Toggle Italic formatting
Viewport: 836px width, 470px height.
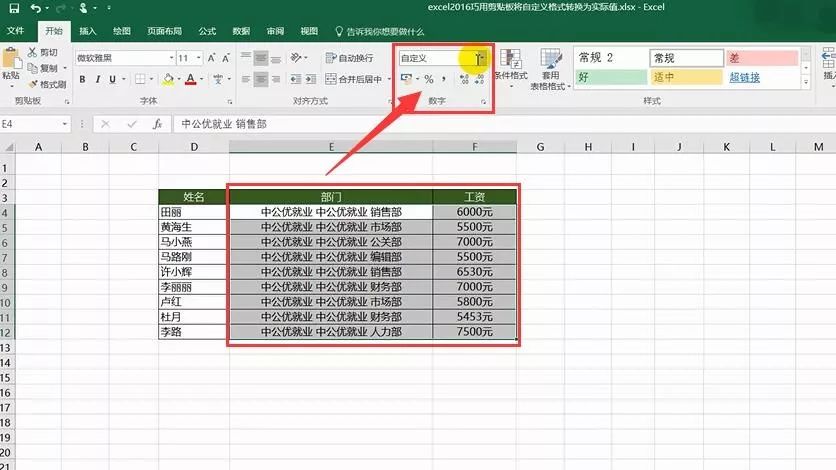pos(100,79)
